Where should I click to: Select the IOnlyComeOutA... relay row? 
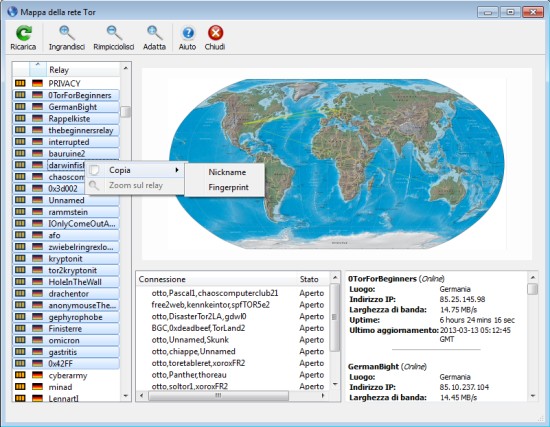[x=66, y=223]
